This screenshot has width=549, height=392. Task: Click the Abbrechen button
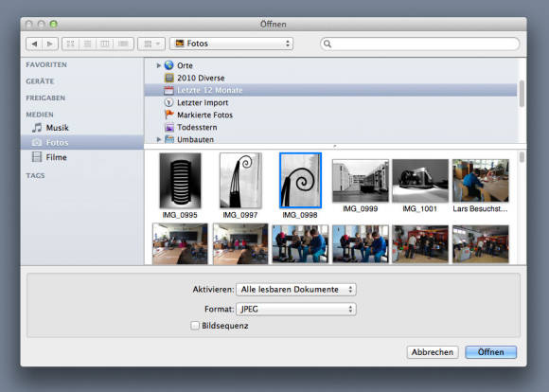(x=433, y=352)
